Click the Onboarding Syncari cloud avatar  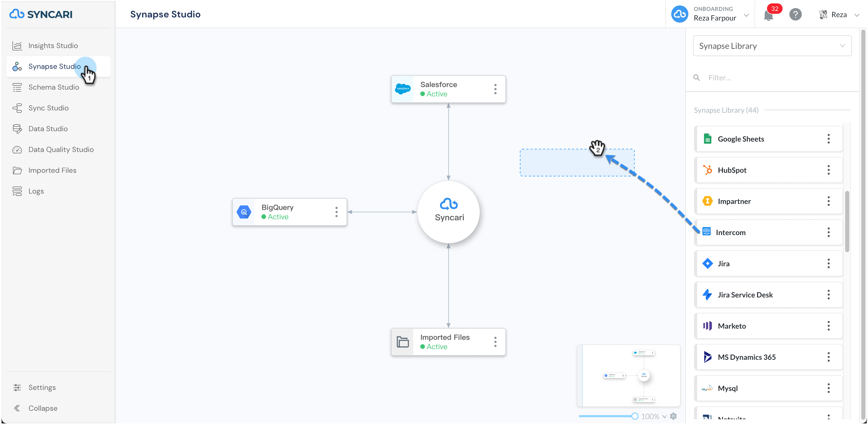pos(680,14)
